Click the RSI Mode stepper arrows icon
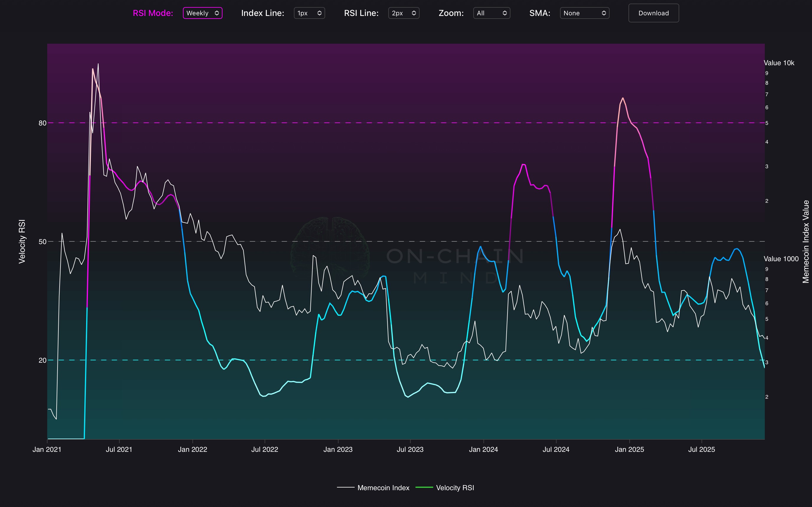Viewport: 812px width, 507px height. pyautogui.click(x=217, y=13)
